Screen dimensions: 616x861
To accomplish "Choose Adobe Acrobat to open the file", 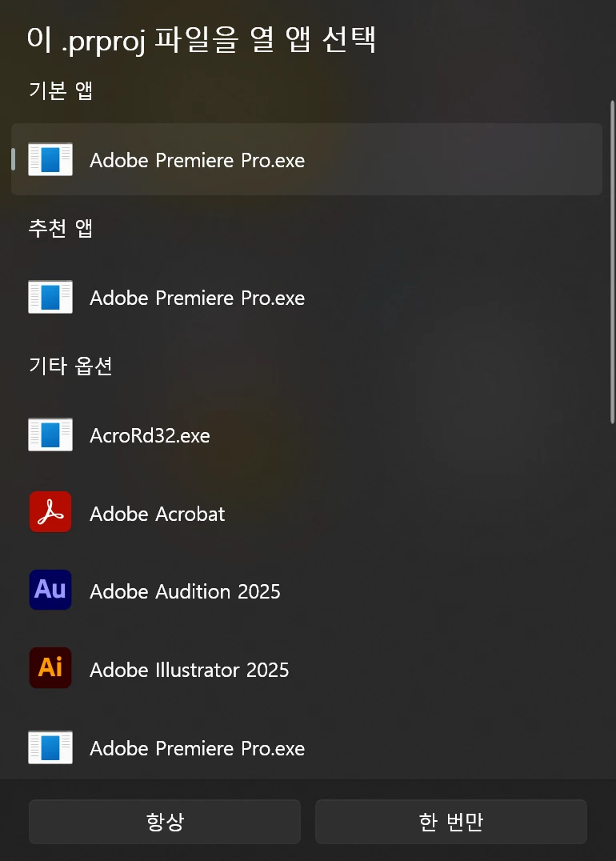I will [306, 512].
